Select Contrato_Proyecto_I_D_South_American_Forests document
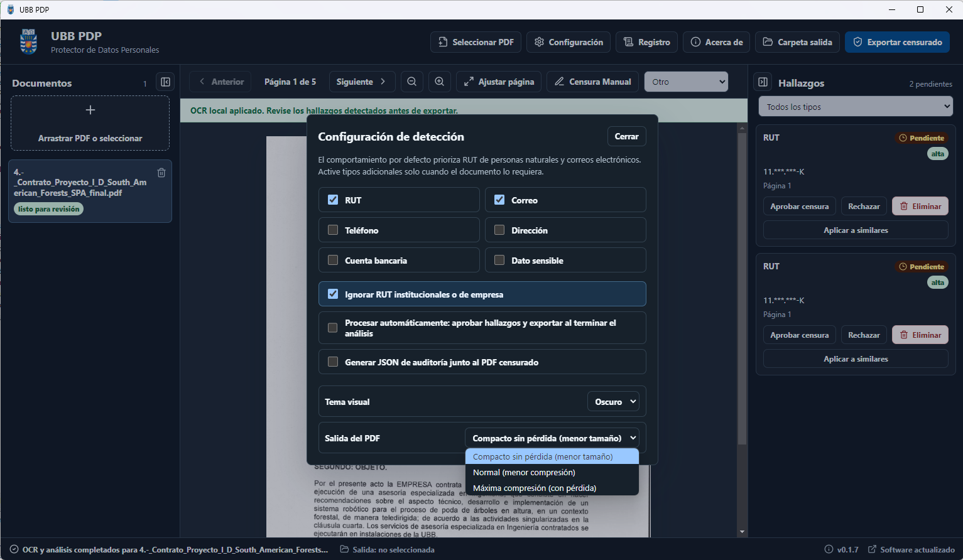 pyautogui.click(x=90, y=191)
